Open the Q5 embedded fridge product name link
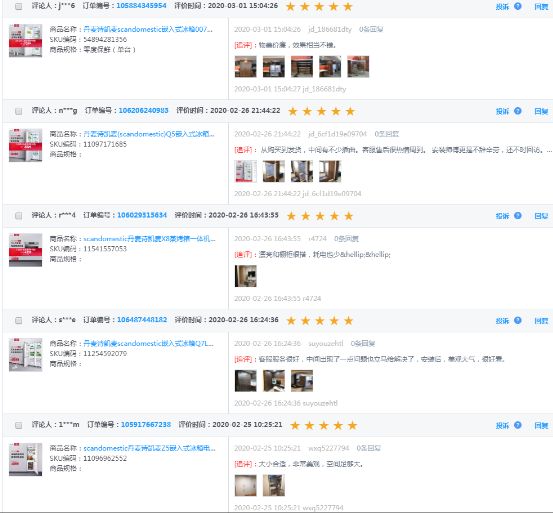Image resolution: width=553 pixels, height=513 pixels. 149,134
